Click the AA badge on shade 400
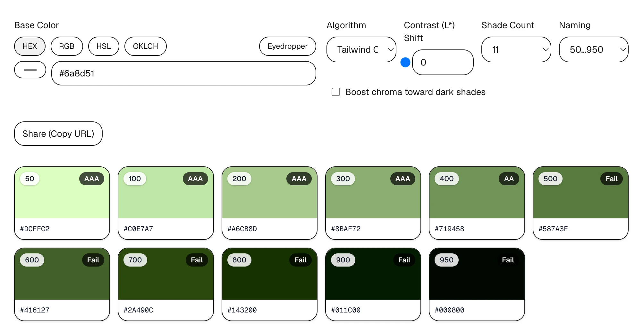Viewport: 644px width, 334px height. tap(509, 179)
